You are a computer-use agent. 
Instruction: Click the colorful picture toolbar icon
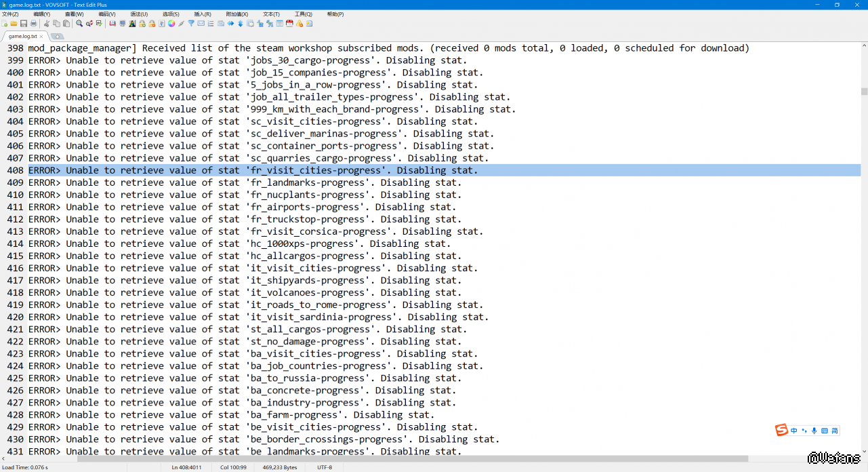132,23
